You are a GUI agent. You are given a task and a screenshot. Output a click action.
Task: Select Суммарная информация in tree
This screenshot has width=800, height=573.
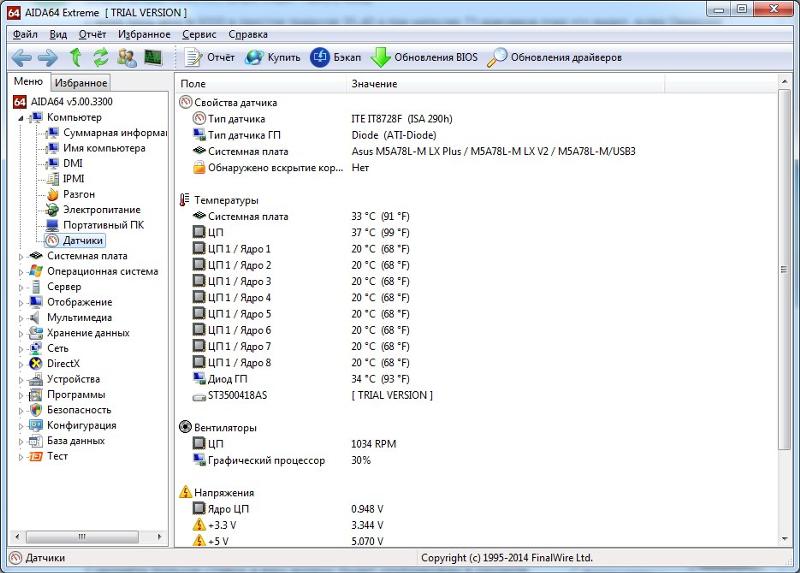(115, 133)
